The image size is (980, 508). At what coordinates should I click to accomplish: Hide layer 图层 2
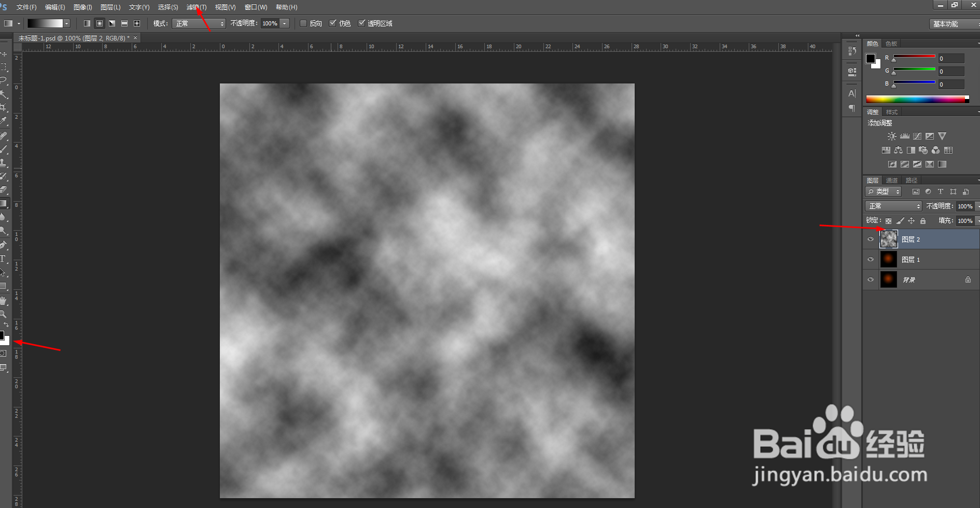pos(871,239)
